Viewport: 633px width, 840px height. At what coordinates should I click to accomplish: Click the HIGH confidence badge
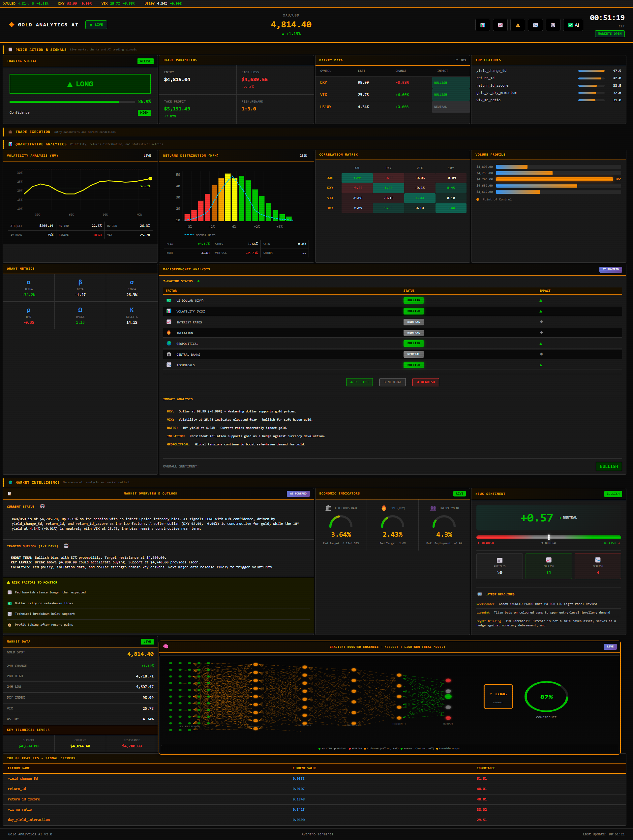coord(144,113)
